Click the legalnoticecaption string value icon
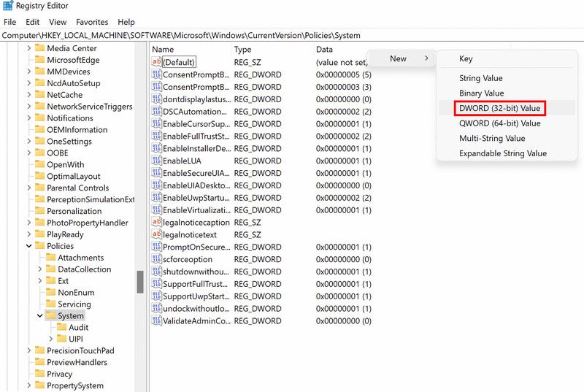The image size is (584, 392). (x=156, y=222)
